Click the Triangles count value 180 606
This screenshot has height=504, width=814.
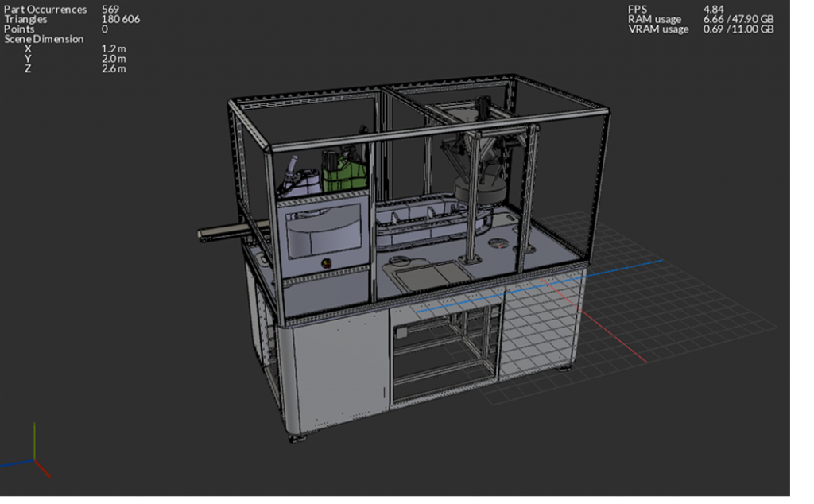tap(120, 19)
